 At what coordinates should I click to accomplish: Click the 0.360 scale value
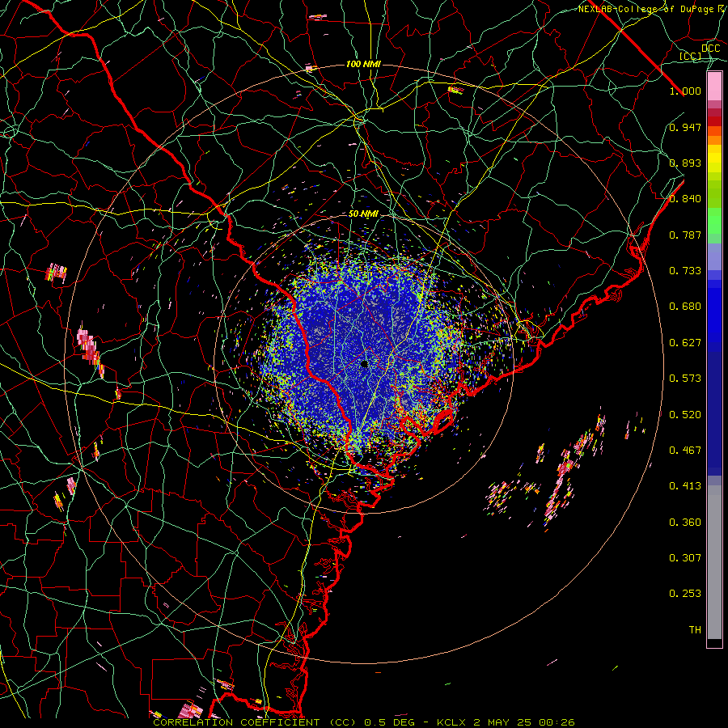(x=685, y=523)
